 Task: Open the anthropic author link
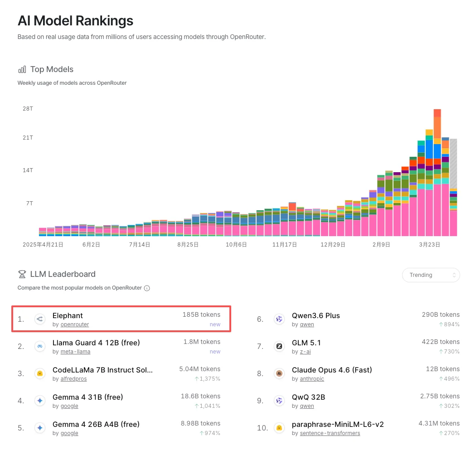click(x=311, y=379)
